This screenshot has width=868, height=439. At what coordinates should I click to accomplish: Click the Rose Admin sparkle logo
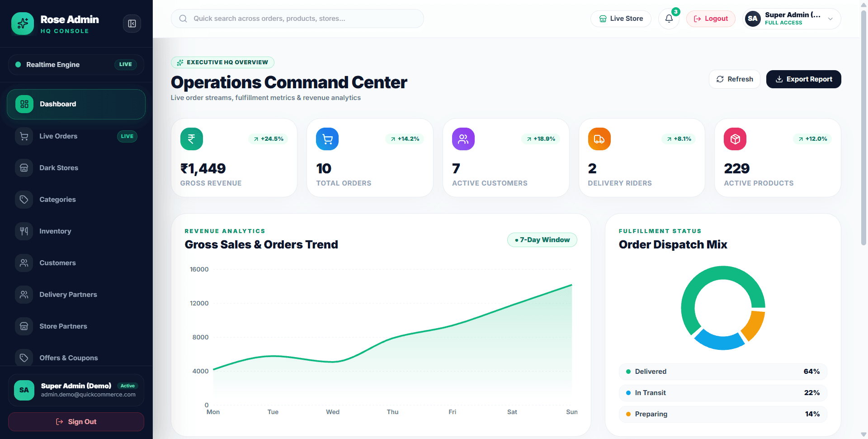23,24
